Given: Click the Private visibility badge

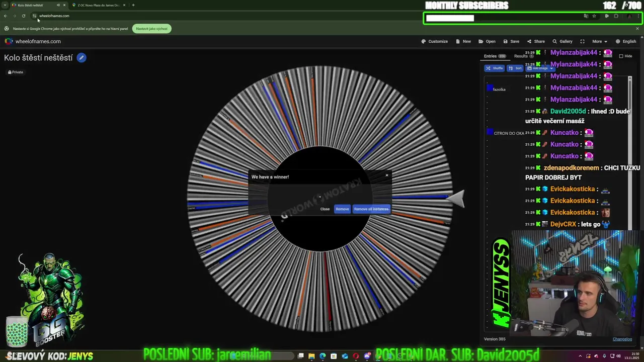Looking at the screenshot, I should [x=16, y=72].
